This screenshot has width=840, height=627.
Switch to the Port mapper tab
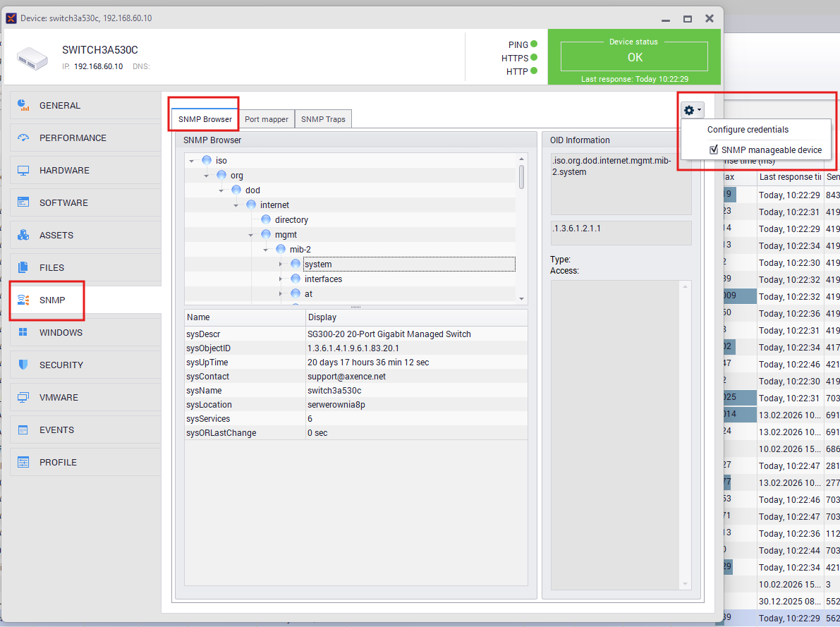pyautogui.click(x=267, y=119)
